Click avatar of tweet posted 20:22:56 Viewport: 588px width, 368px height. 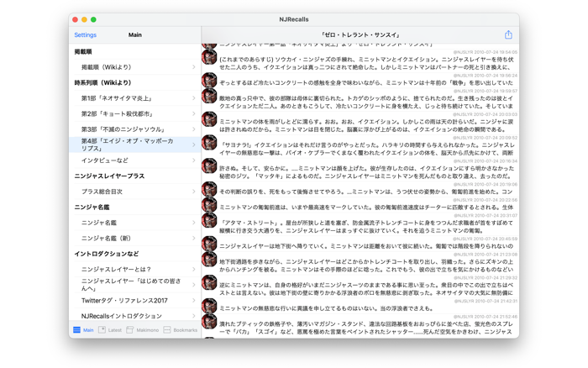209,205
